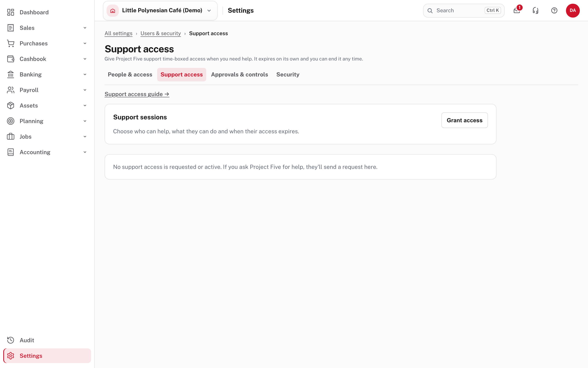588x368 pixels.
Task: Open Audit from the sidebar label
Action: click(27, 340)
